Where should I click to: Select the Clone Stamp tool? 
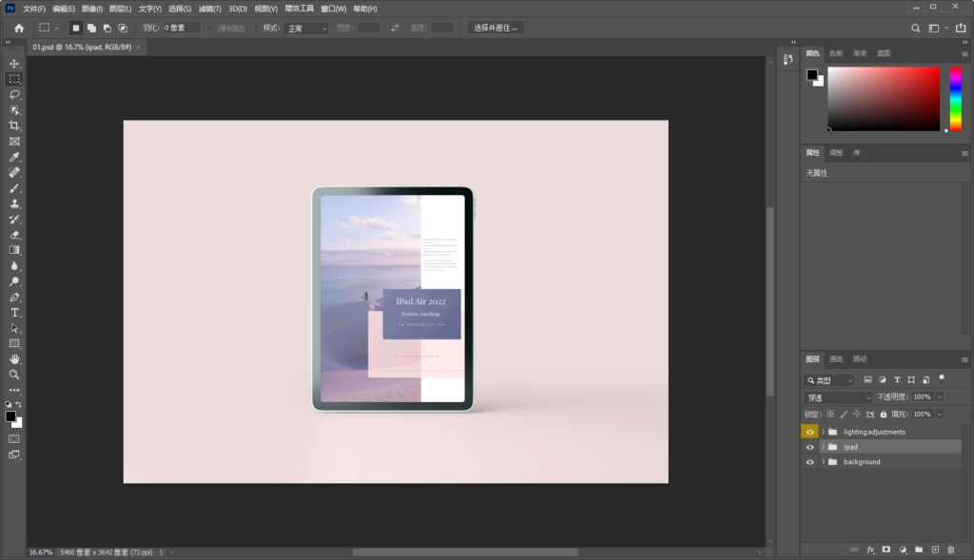(x=14, y=203)
